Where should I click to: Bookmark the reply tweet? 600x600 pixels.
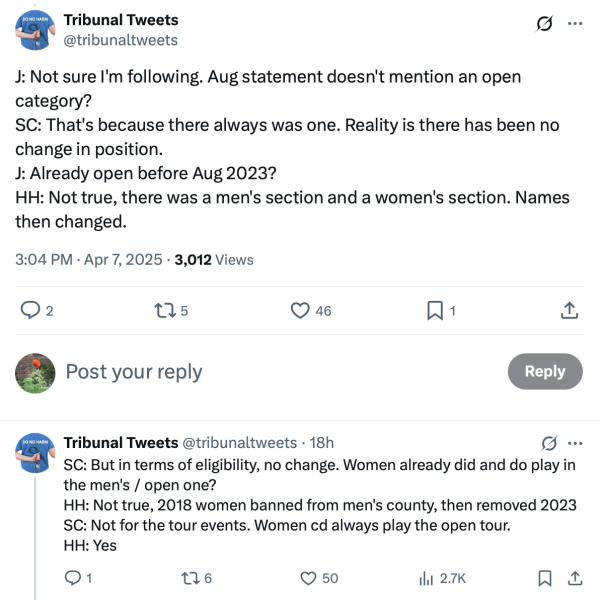(545, 577)
